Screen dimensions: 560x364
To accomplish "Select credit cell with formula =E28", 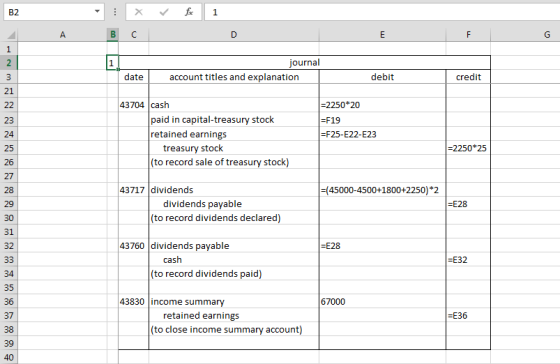I will pyautogui.click(x=468, y=204).
